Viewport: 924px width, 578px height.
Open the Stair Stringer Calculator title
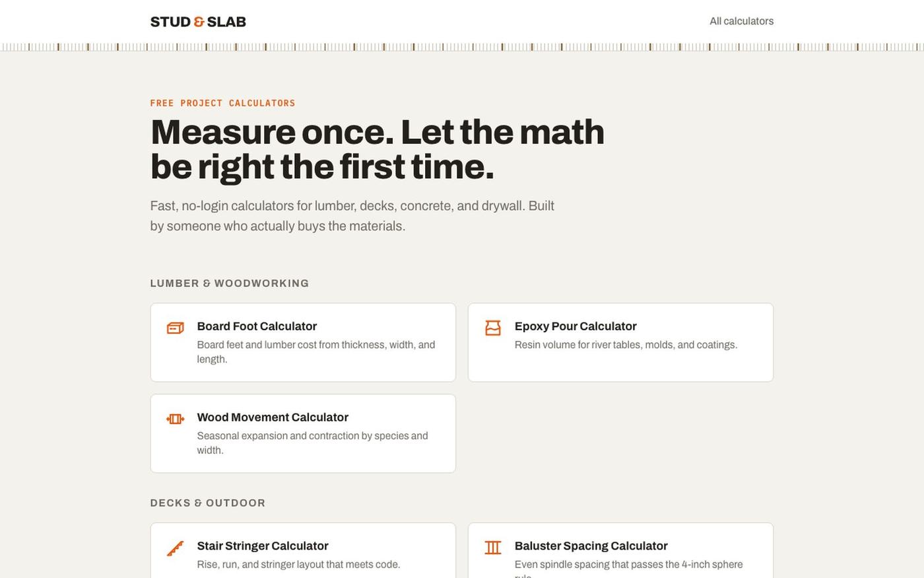(x=263, y=546)
